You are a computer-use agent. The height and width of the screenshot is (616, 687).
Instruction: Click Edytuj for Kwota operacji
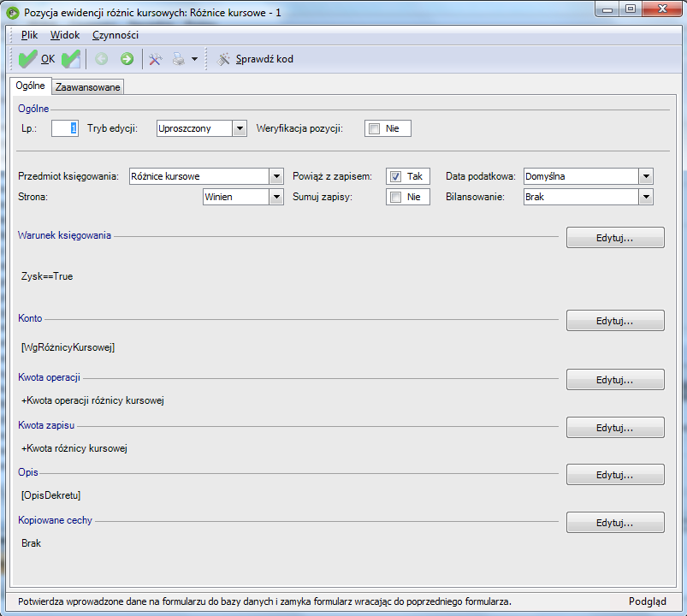(615, 380)
